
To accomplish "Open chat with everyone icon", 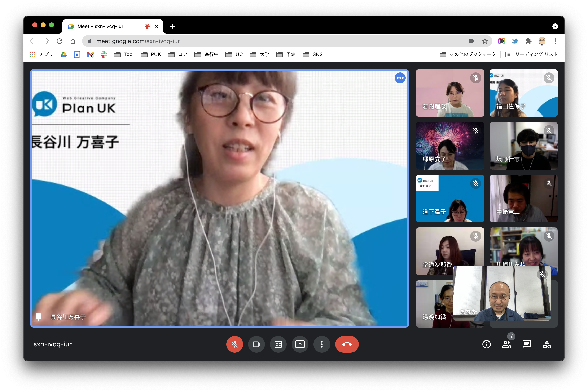I will tap(526, 344).
